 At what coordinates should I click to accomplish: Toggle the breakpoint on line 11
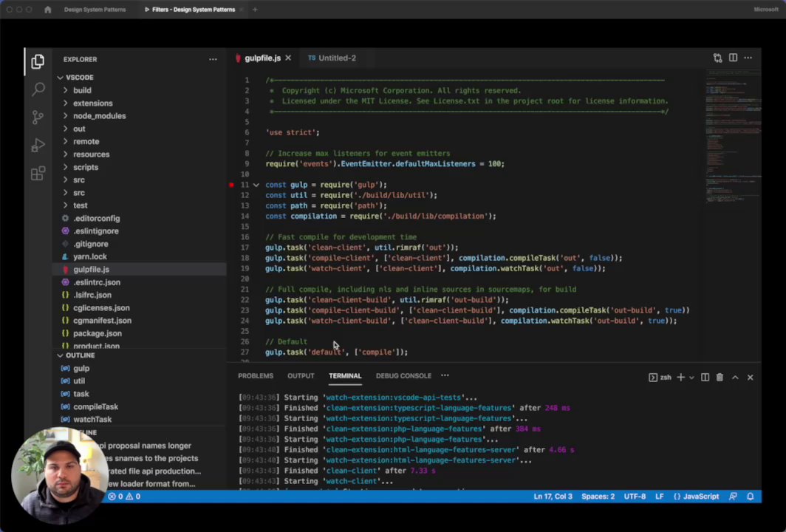point(231,185)
